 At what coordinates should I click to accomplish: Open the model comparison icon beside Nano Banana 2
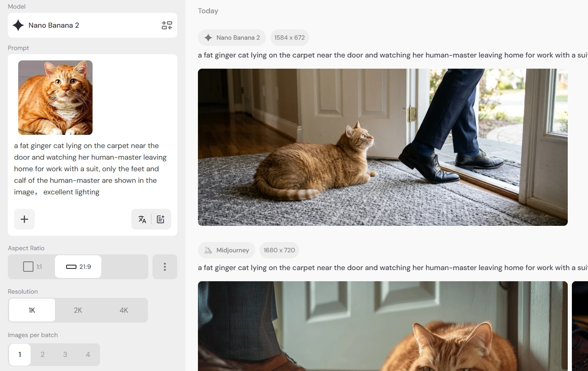[167, 25]
